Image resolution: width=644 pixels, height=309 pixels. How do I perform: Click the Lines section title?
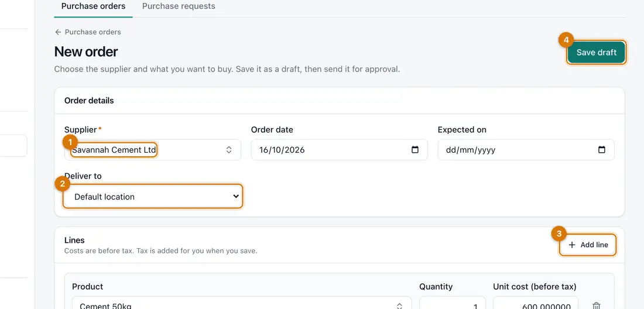pyautogui.click(x=74, y=241)
